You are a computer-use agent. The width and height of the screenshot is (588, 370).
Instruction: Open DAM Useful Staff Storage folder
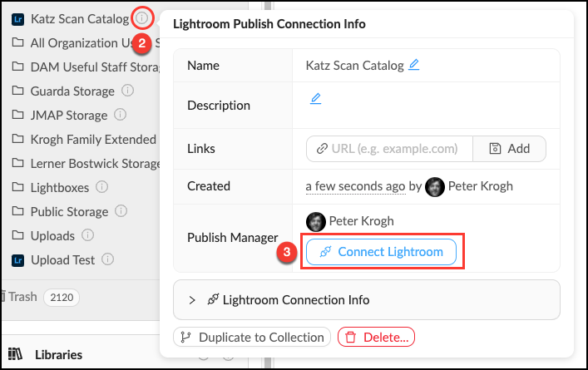coord(91,67)
